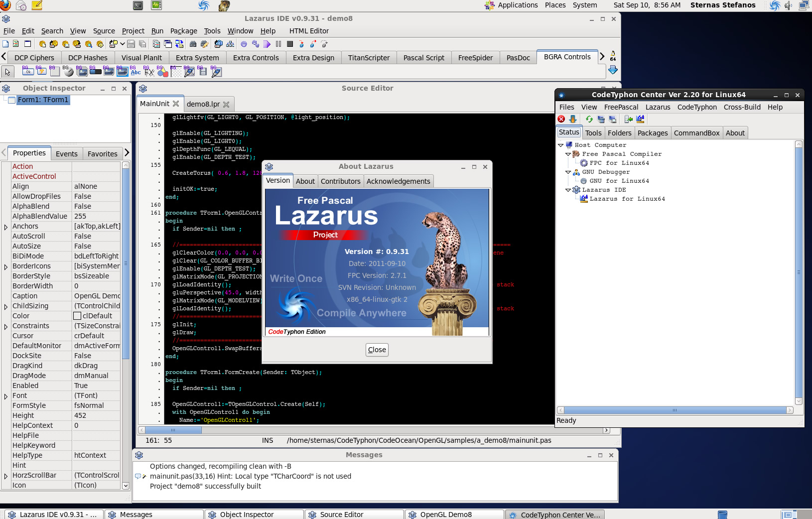
Task: Launch Firefox from the top panel
Action: (5, 5)
